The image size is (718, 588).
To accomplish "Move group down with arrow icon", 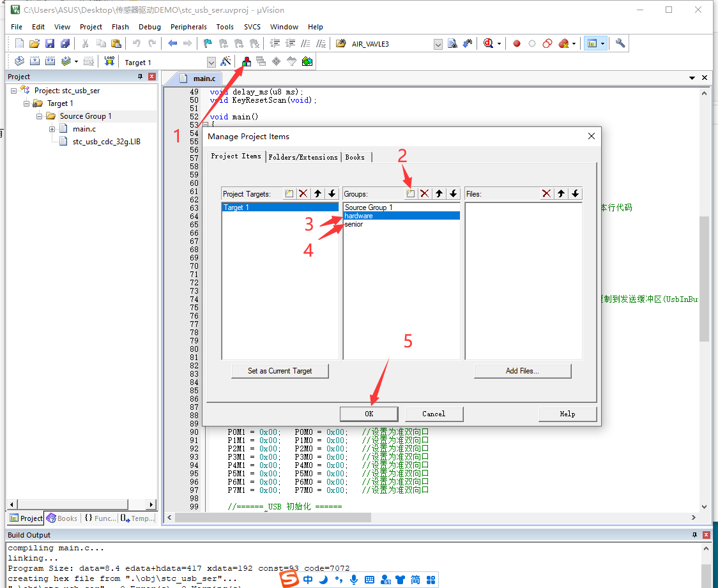I will click(454, 193).
